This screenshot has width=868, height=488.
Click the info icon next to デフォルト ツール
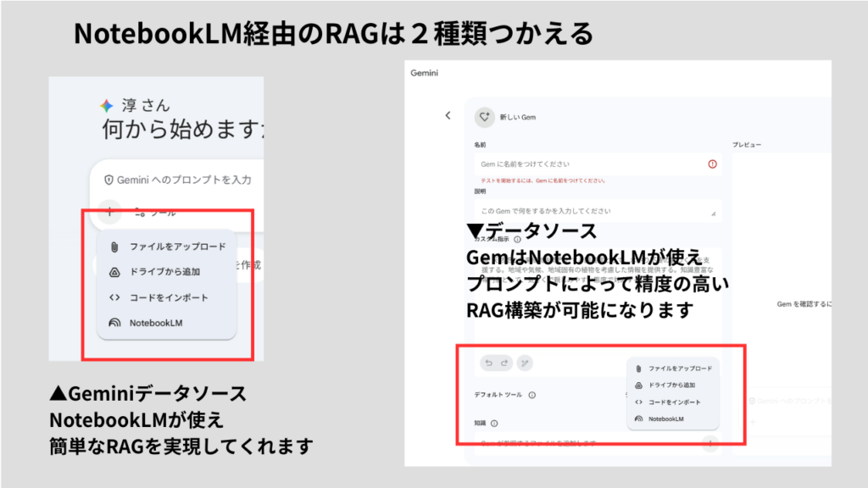(x=532, y=395)
